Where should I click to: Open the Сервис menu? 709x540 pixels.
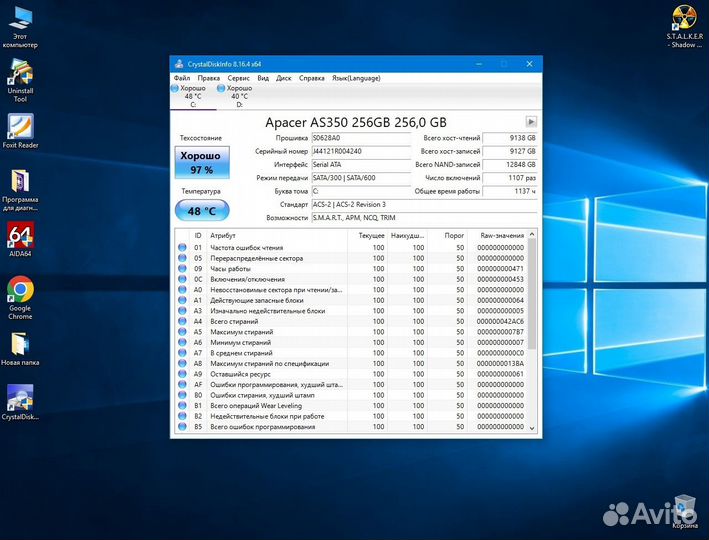pos(238,78)
